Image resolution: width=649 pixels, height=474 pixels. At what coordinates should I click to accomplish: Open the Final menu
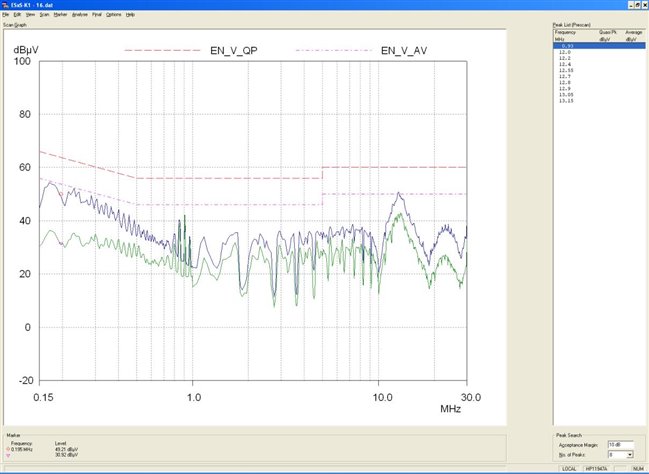[x=96, y=15]
